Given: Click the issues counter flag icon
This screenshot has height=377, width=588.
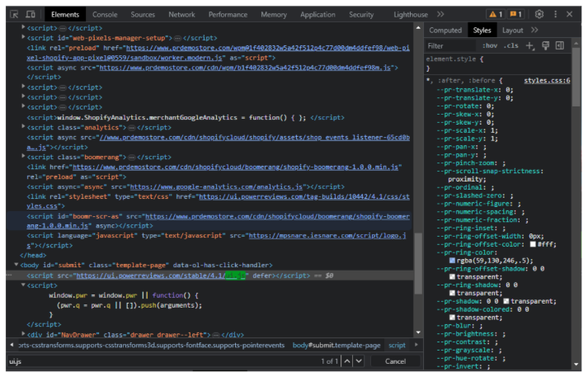Looking at the screenshot, I should pyautogui.click(x=516, y=15).
